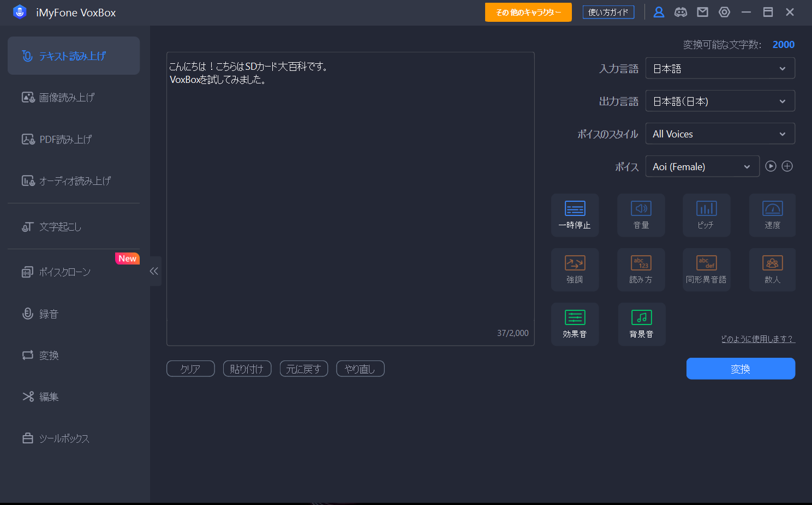This screenshot has width=812, height=505.
Task: Click the どのように使用します？ help link
Action: click(757, 339)
